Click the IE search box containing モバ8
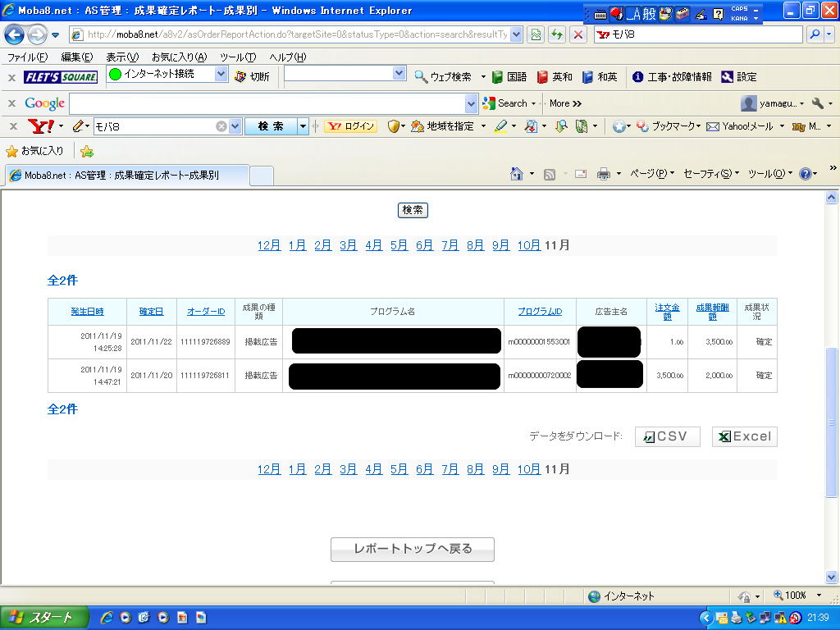840x630 pixels. coord(699,34)
